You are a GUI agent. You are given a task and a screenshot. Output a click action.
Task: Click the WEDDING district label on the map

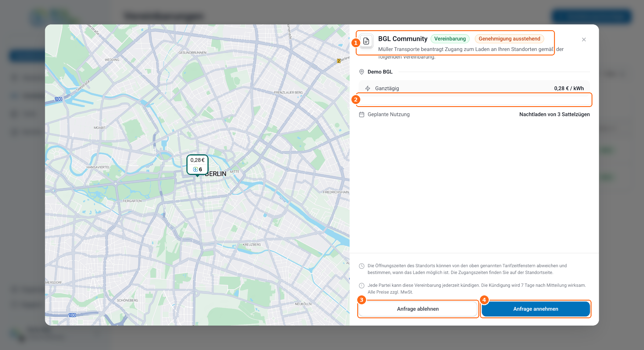[x=112, y=60]
